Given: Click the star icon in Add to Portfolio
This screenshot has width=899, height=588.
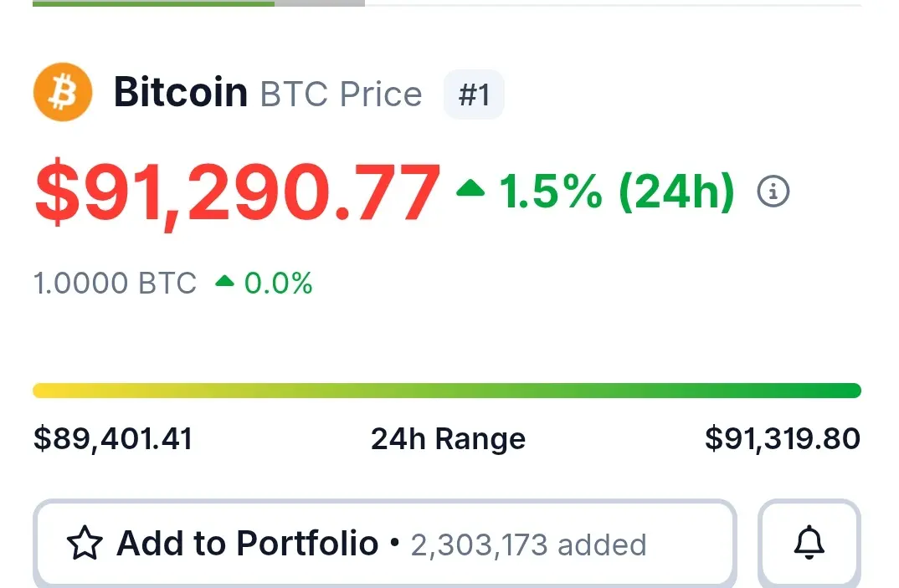Looking at the screenshot, I should (x=85, y=543).
